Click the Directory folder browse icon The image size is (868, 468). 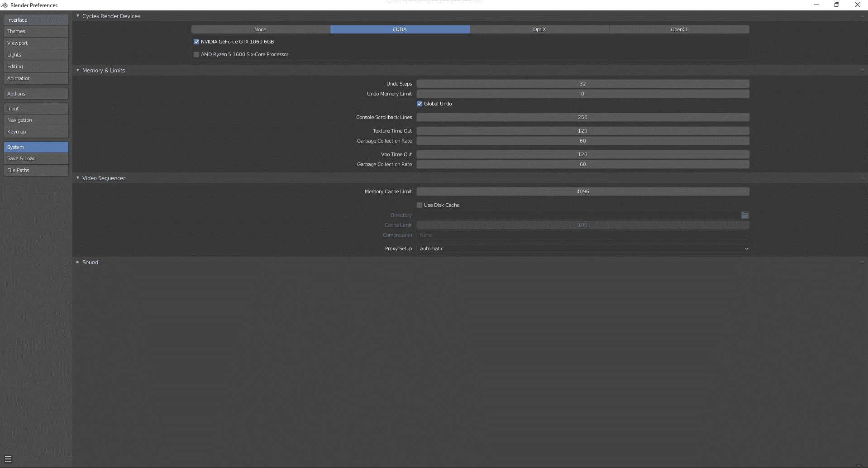[745, 215]
